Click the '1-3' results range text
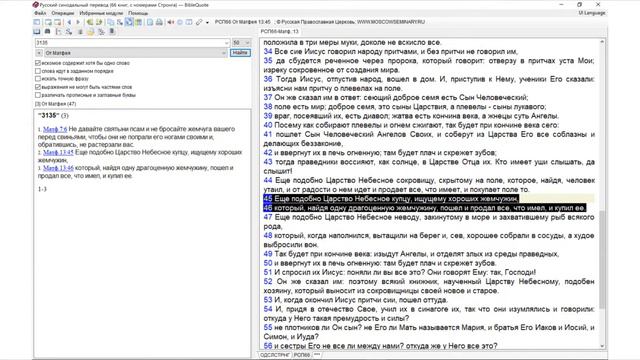The image size is (640, 360). [x=42, y=189]
